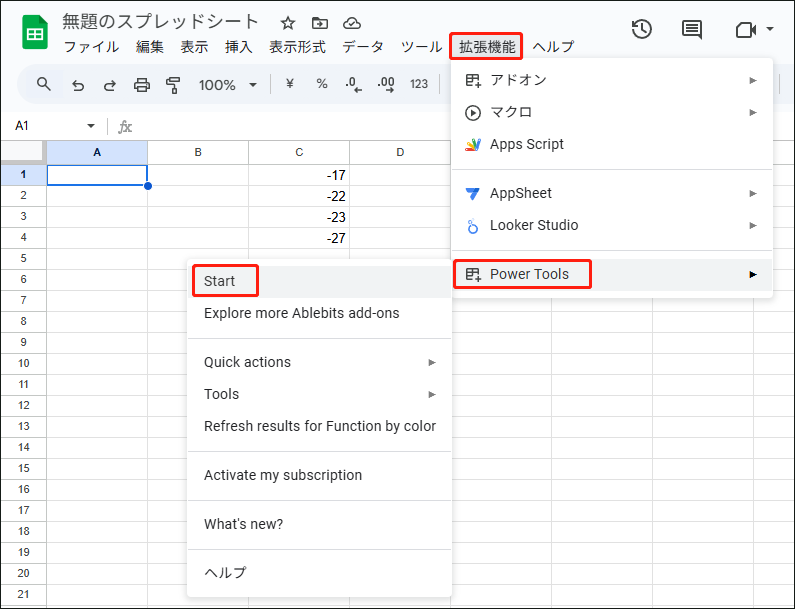Open version history clock icon
Image resolution: width=795 pixels, height=609 pixels.
642,29
